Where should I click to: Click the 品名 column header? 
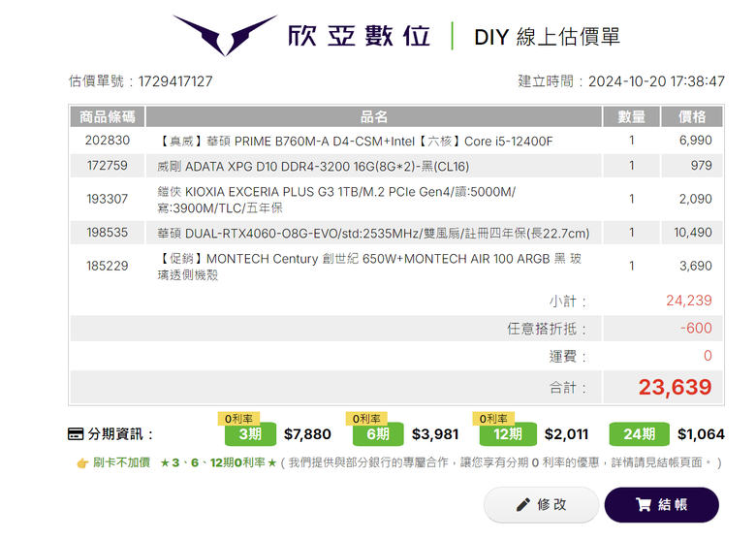coord(374,116)
